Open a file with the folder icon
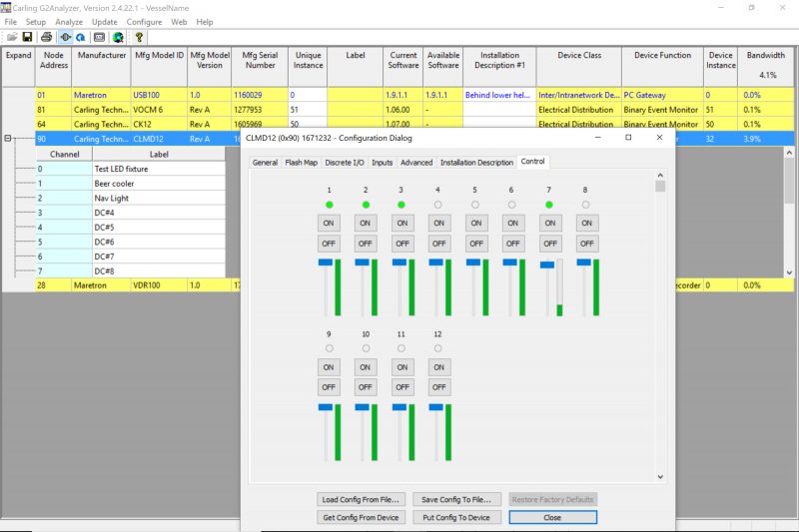 [12, 37]
